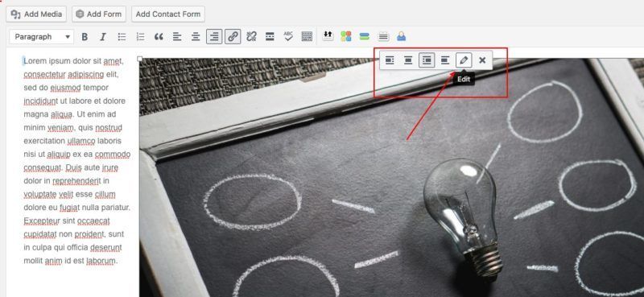This screenshot has height=297, width=644.
Task: Click the up-down arrows plugin icon
Action: [328, 35]
